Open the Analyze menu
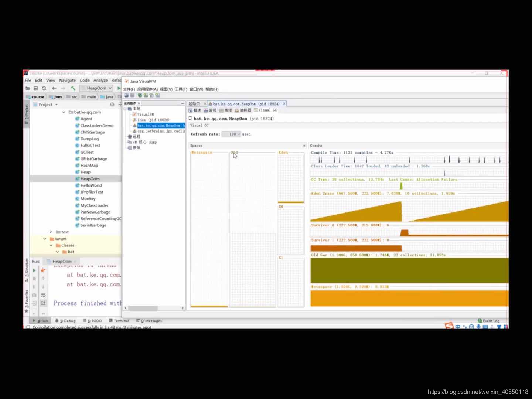This screenshot has width=532, height=399. click(100, 80)
